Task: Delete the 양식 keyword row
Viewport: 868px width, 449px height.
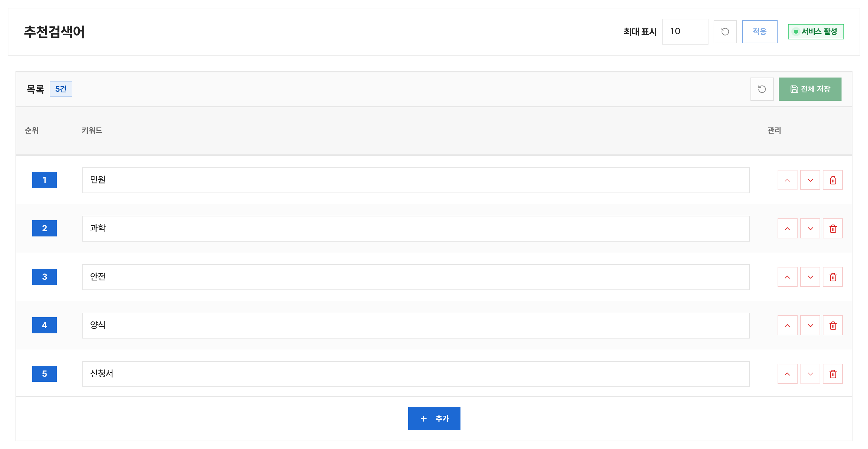Action: pos(832,326)
